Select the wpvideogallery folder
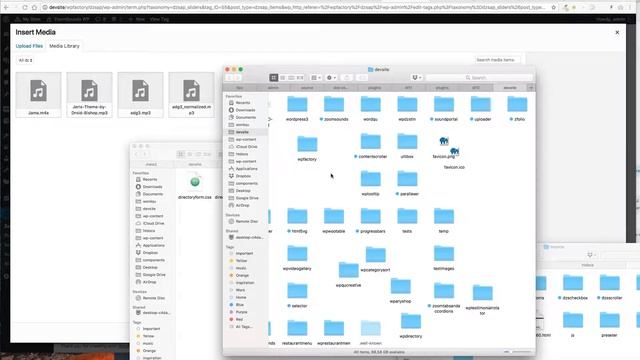This screenshot has height=360, width=640. pyautogui.click(x=297, y=258)
